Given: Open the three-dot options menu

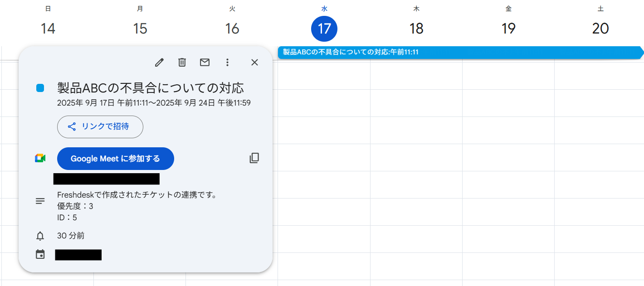Looking at the screenshot, I should tap(228, 63).
